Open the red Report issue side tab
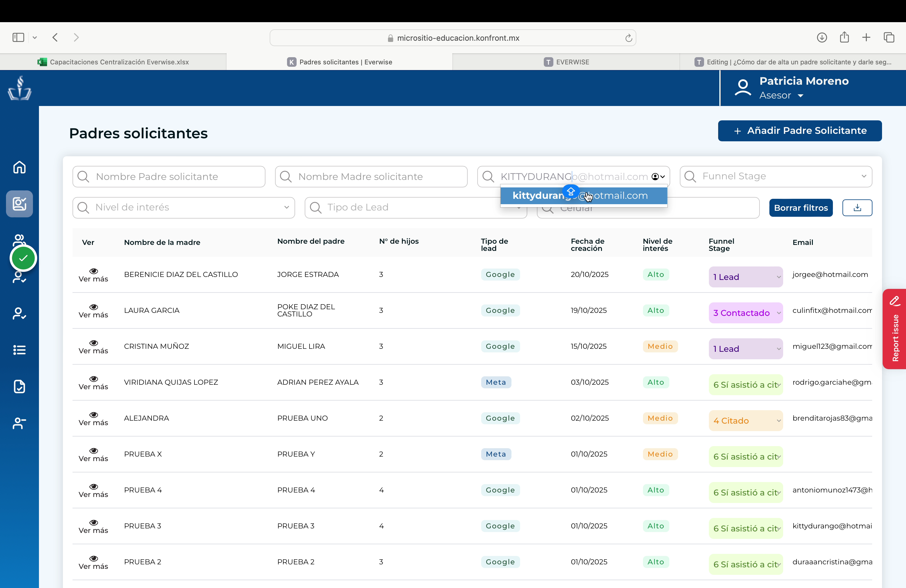The width and height of the screenshot is (906, 588). (x=895, y=329)
